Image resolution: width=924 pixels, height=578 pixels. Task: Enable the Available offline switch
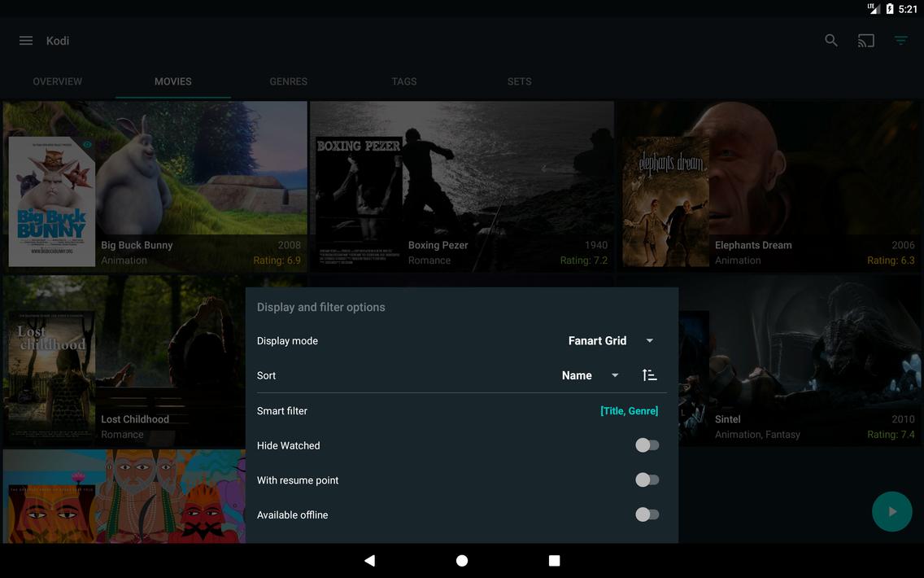coord(647,515)
